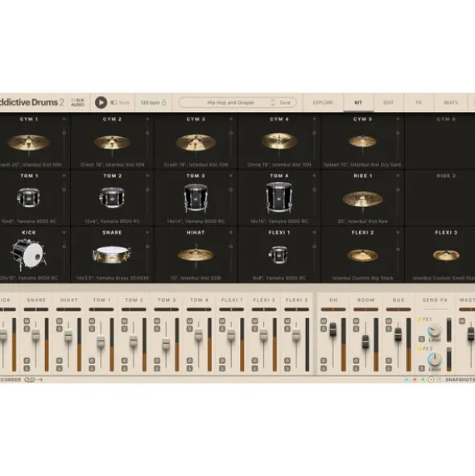The height and width of the screenshot is (476, 475).
Task: Adjust the SNARE channel volume fader
Action: tap(35, 334)
